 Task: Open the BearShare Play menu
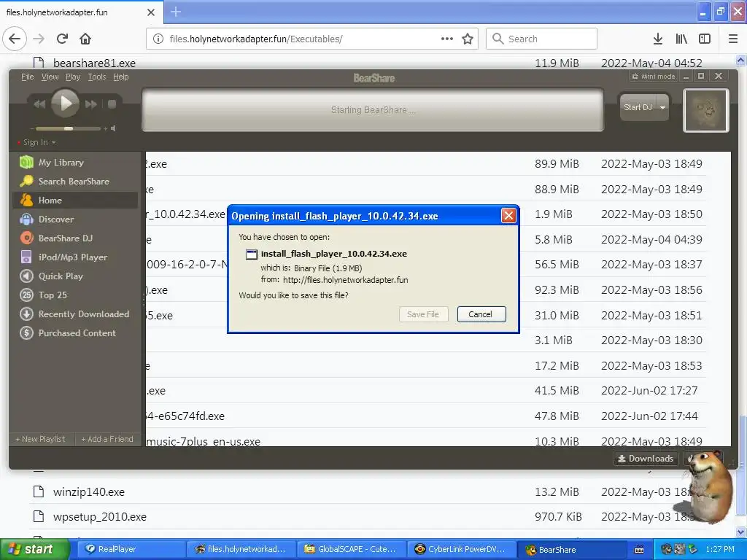(x=73, y=77)
